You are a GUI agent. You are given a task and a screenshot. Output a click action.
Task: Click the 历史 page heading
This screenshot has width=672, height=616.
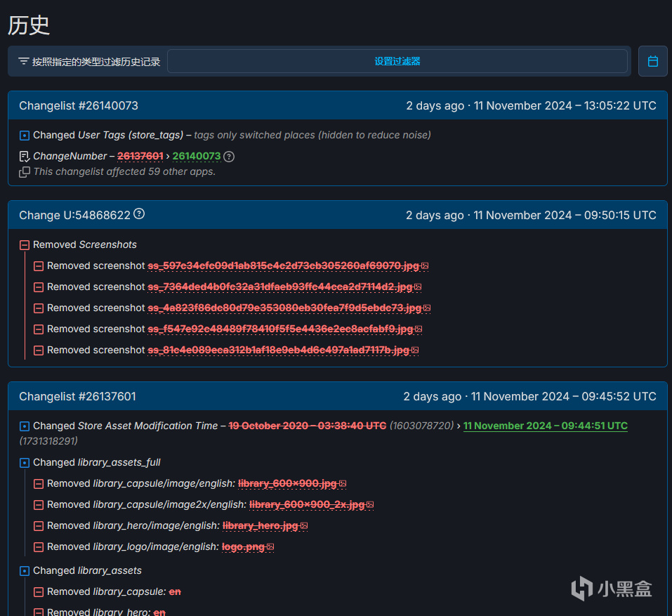(x=29, y=25)
